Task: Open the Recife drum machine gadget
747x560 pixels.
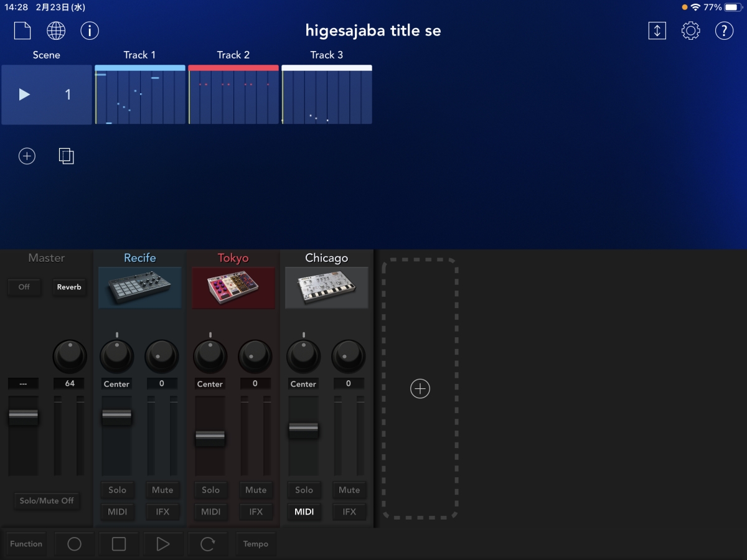Action: 139,288
